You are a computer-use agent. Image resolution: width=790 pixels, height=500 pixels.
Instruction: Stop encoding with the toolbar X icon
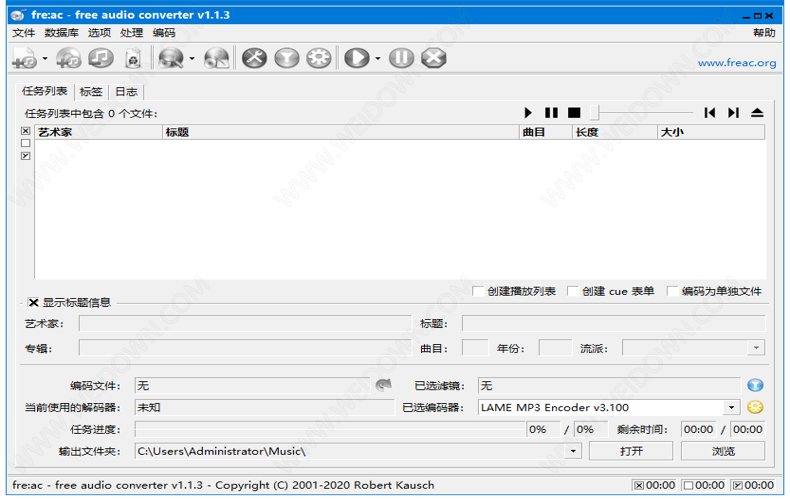pos(433,59)
